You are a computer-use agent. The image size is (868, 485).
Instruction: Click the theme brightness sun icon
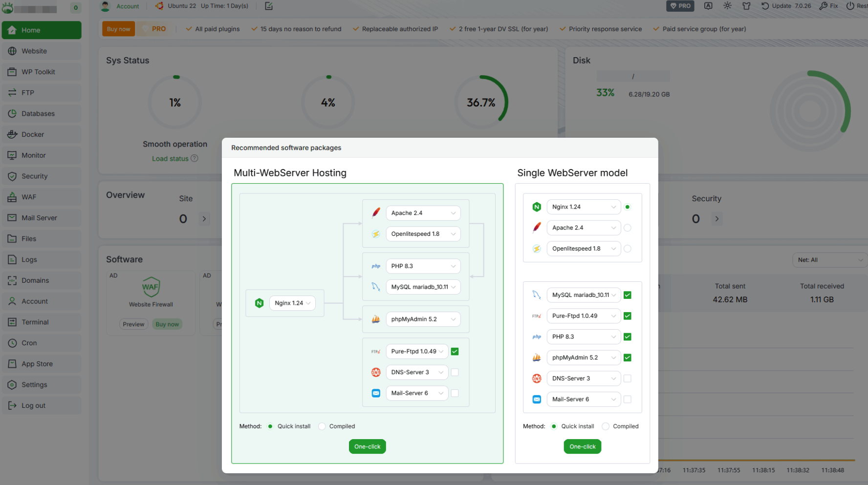[727, 6]
